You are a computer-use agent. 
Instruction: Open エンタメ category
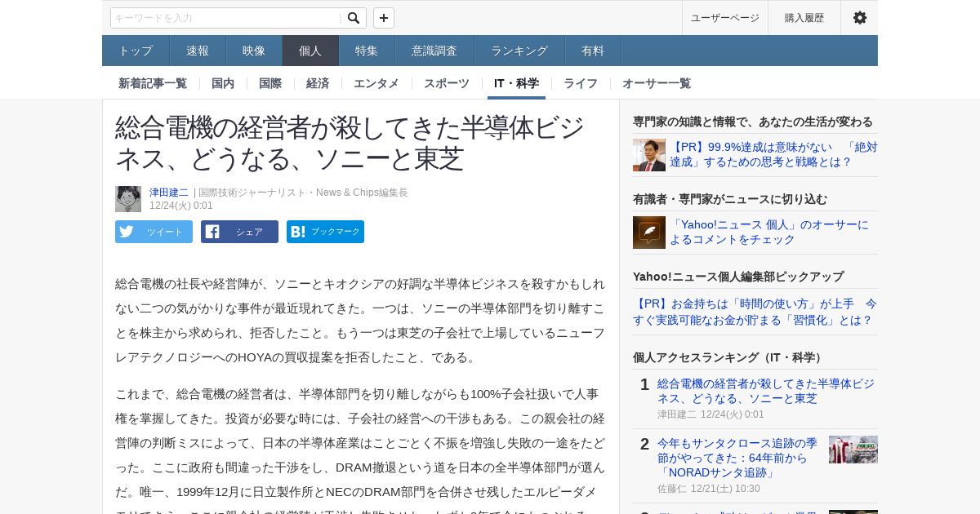(376, 83)
